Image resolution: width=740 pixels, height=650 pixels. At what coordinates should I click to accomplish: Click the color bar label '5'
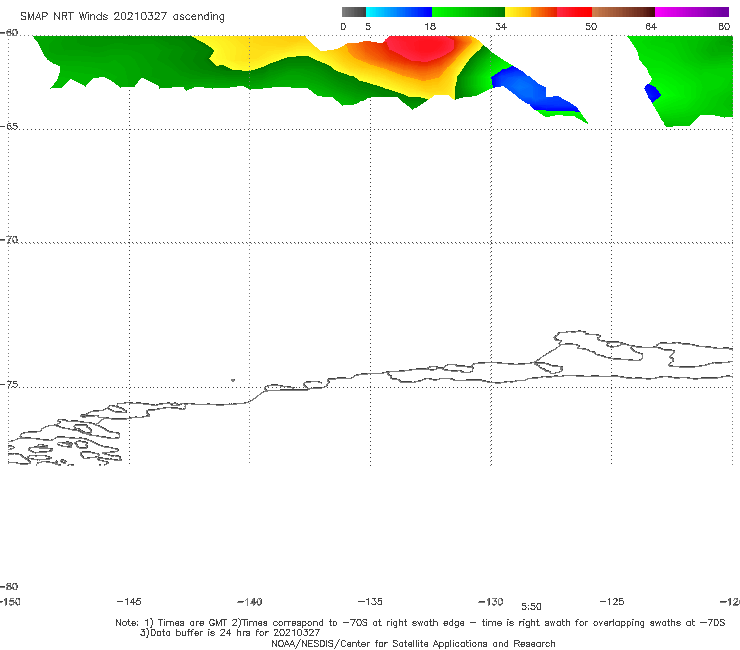point(368,26)
